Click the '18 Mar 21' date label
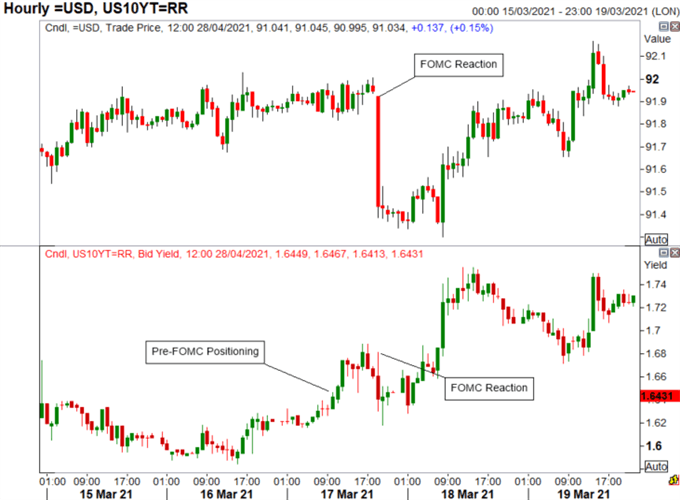This screenshot has height=500, width=680. pyautogui.click(x=468, y=494)
